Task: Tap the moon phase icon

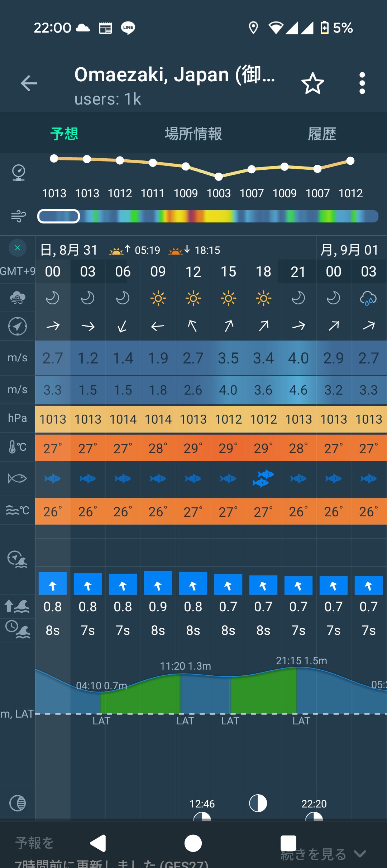Action: (x=18, y=803)
